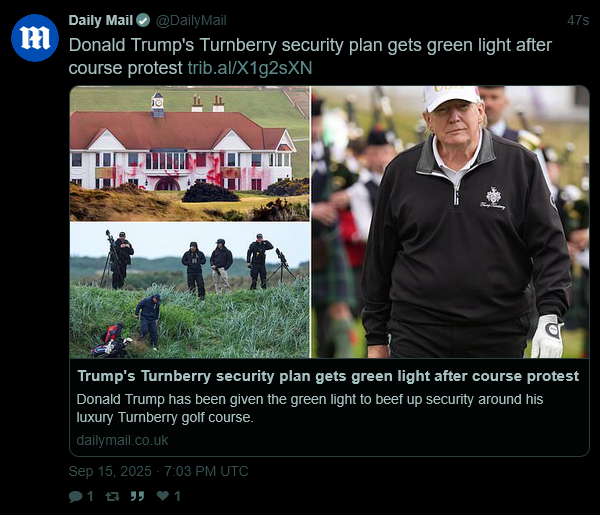Click the 47s relative timestamp
This screenshot has height=515, width=600.
[x=578, y=20]
